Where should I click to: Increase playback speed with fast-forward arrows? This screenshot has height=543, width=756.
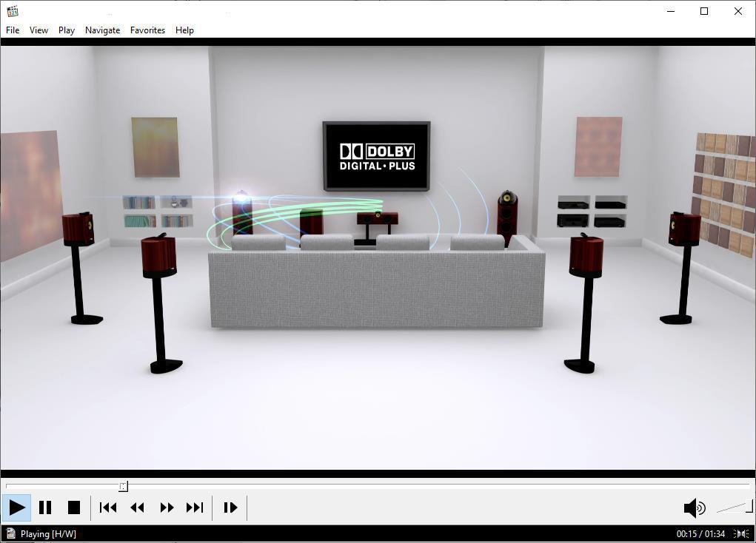coord(167,507)
